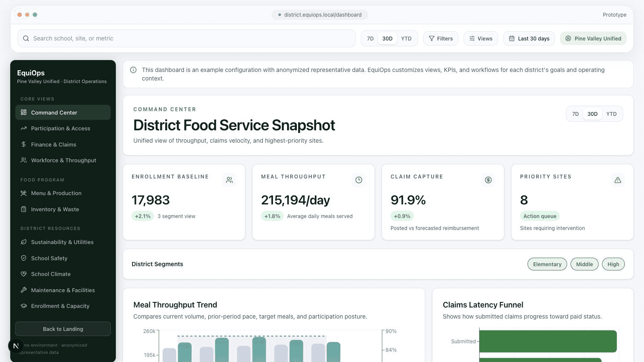Open School Safety page

[x=63, y=258]
